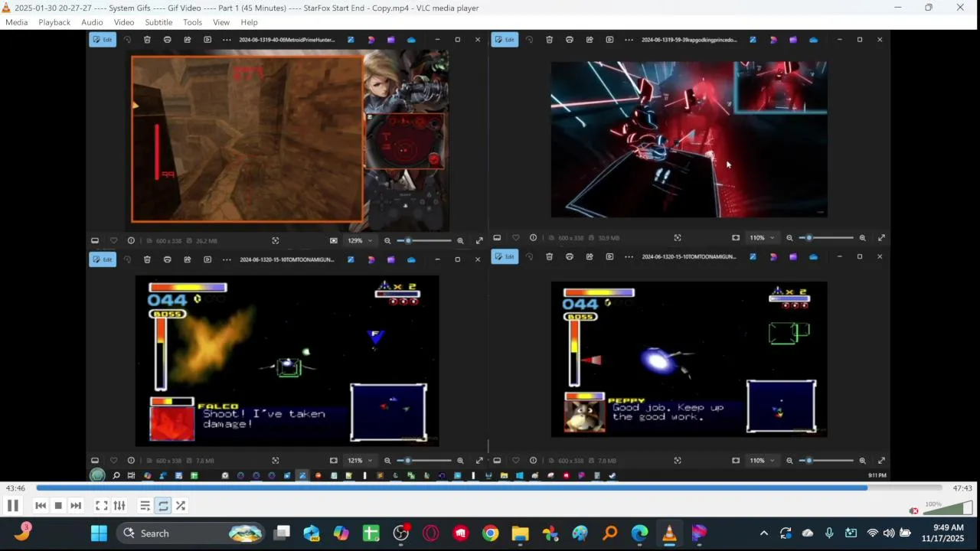
Task: Stop VLC playback
Action: pyautogui.click(x=58, y=506)
